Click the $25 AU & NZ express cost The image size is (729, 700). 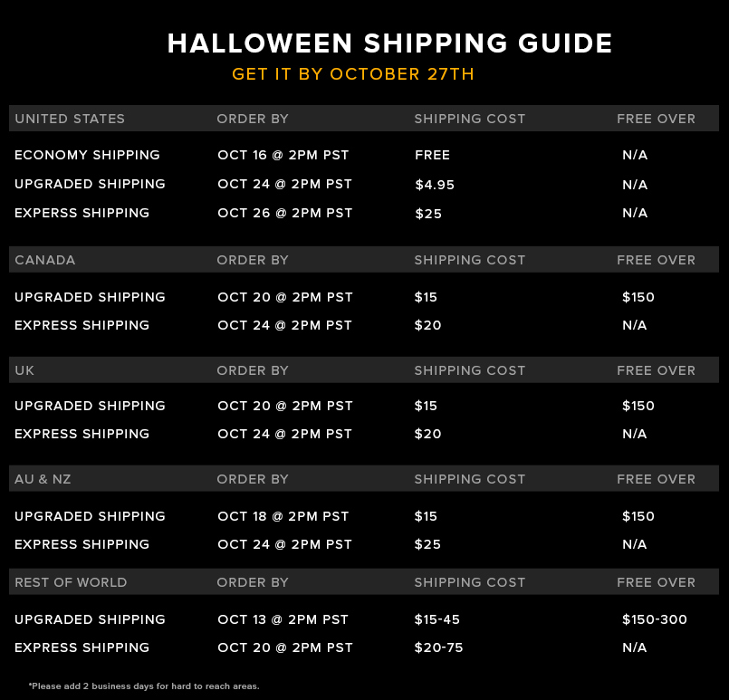coord(427,544)
